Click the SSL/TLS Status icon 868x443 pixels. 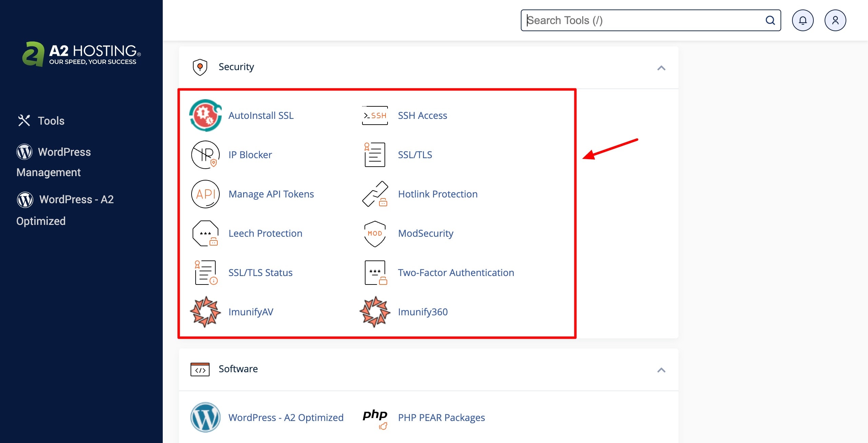(205, 273)
